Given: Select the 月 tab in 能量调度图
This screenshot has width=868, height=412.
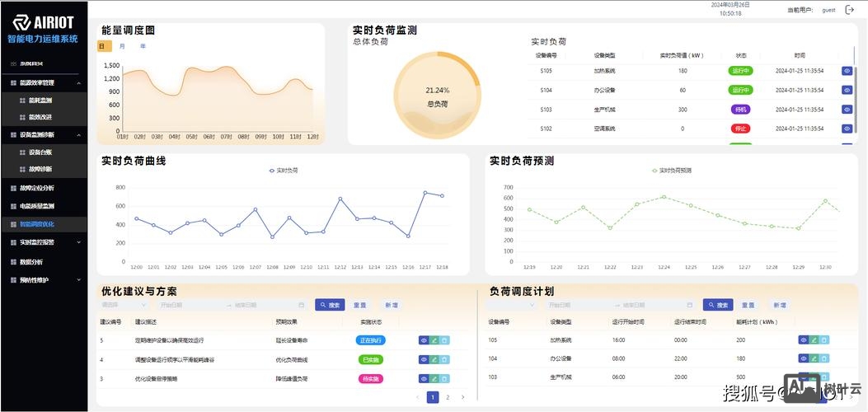Looking at the screenshot, I should coord(122,46).
